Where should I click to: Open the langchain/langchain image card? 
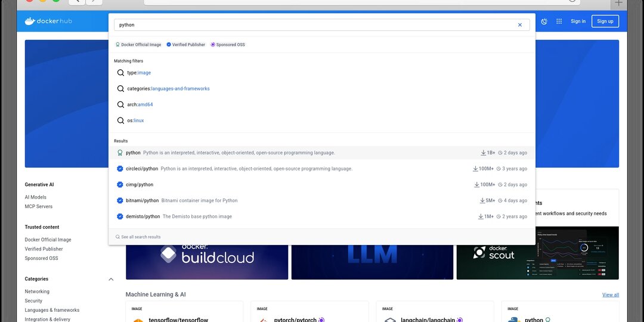click(x=435, y=312)
